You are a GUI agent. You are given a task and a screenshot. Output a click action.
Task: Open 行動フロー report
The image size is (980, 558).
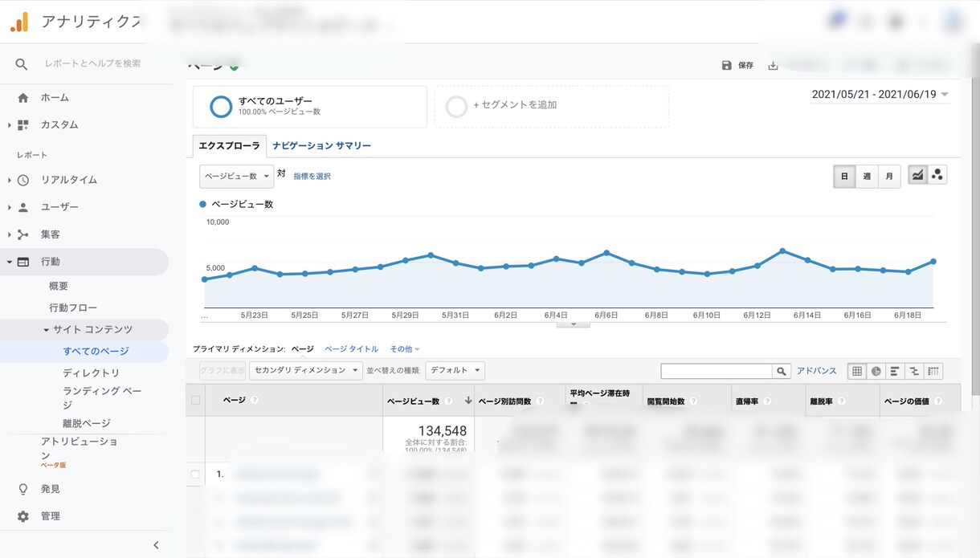tap(73, 308)
